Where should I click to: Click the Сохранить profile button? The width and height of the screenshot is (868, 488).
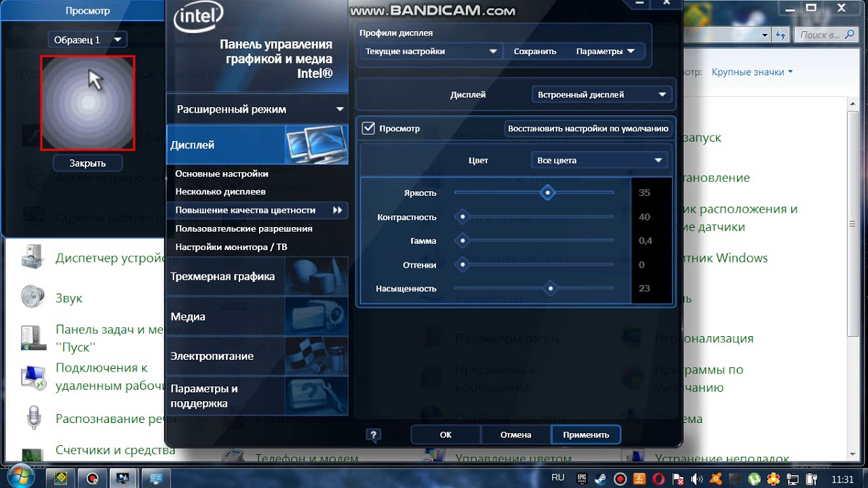point(535,51)
